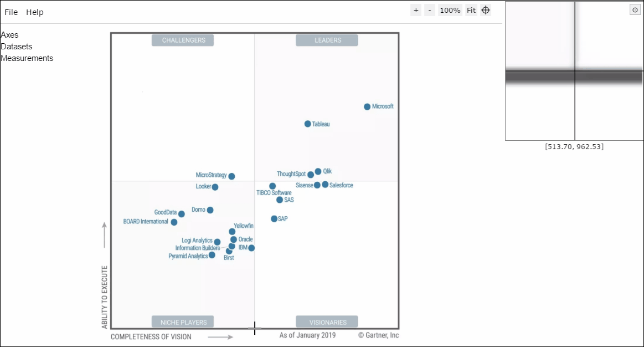
Task: Click the zoom in plus button
Action: (416, 11)
